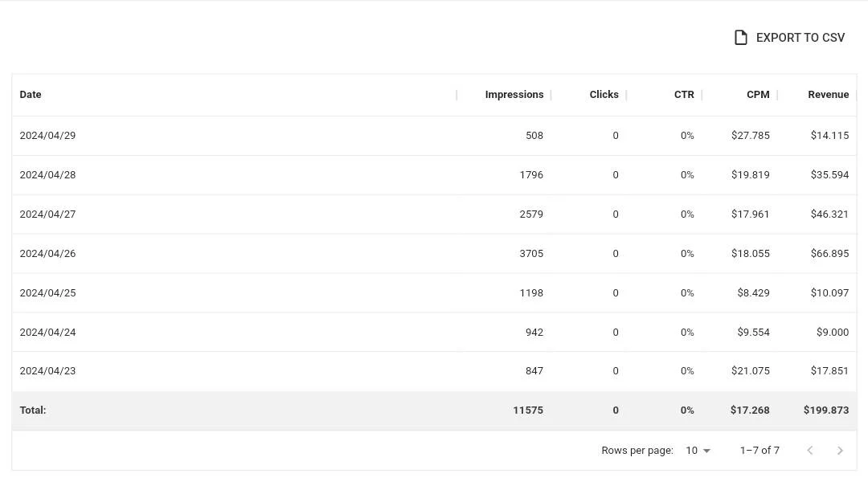Select the date 2024/04/27 cell
The width and height of the screenshot is (868, 486).
[x=47, y=214]
